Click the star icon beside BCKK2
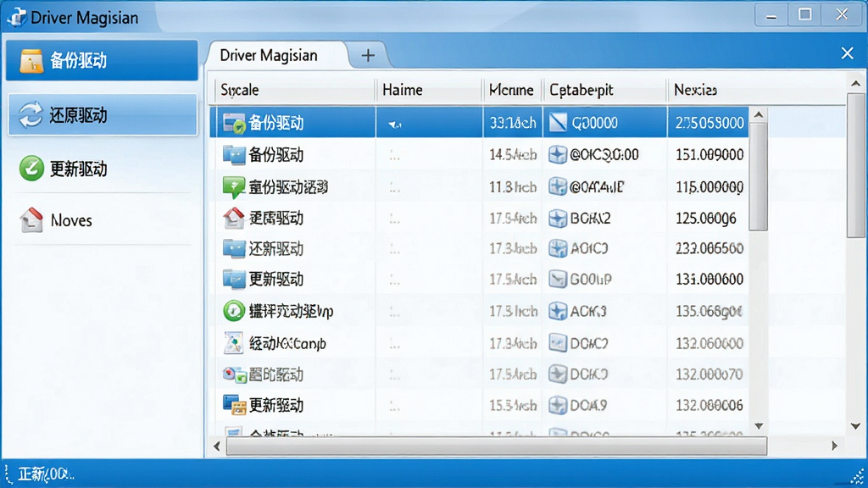868x488 pixels. 558,218
